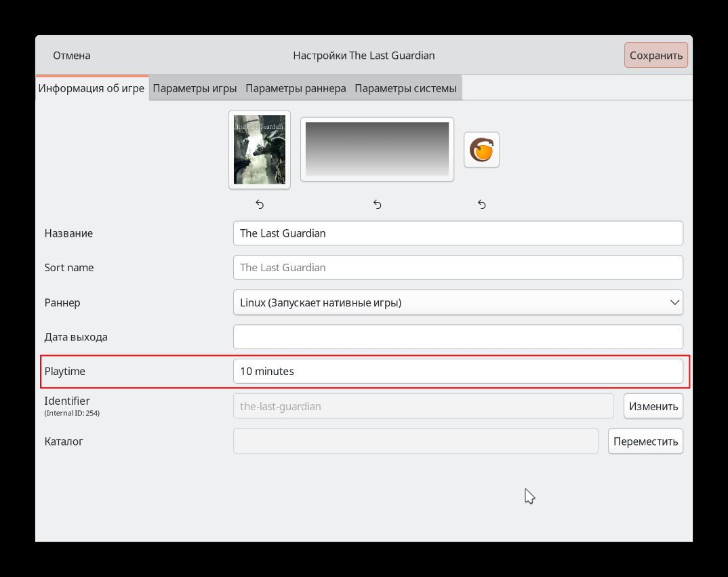Focus the Playtime field showing 10 minutes
728x577 pixels.
pos(458,371)
